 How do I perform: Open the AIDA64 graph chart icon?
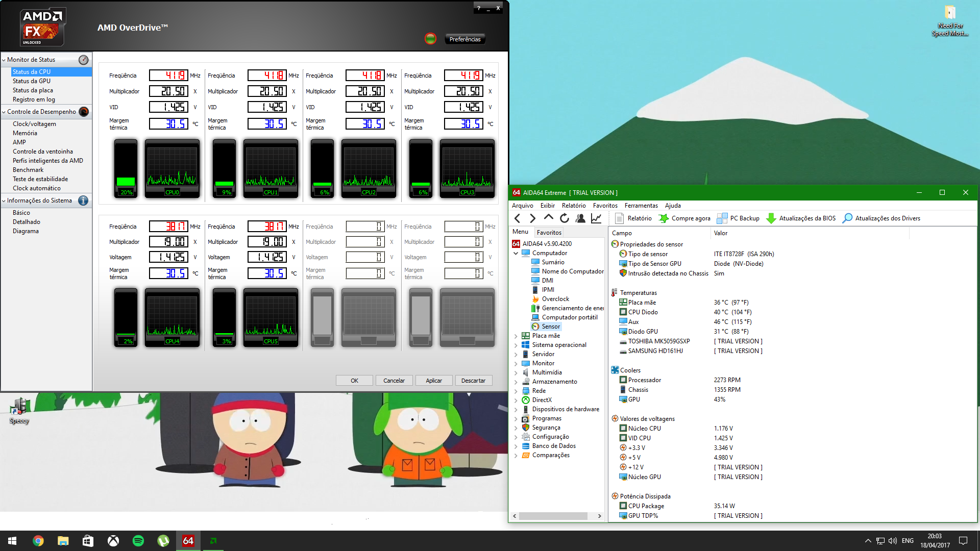[596, 218]
